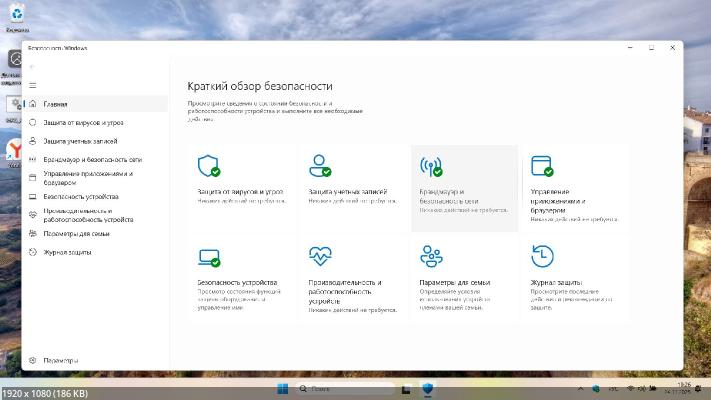This screenshot has height=400, width=711.
Task: Open the device performance heart tile icon
Action: (320, 256)
